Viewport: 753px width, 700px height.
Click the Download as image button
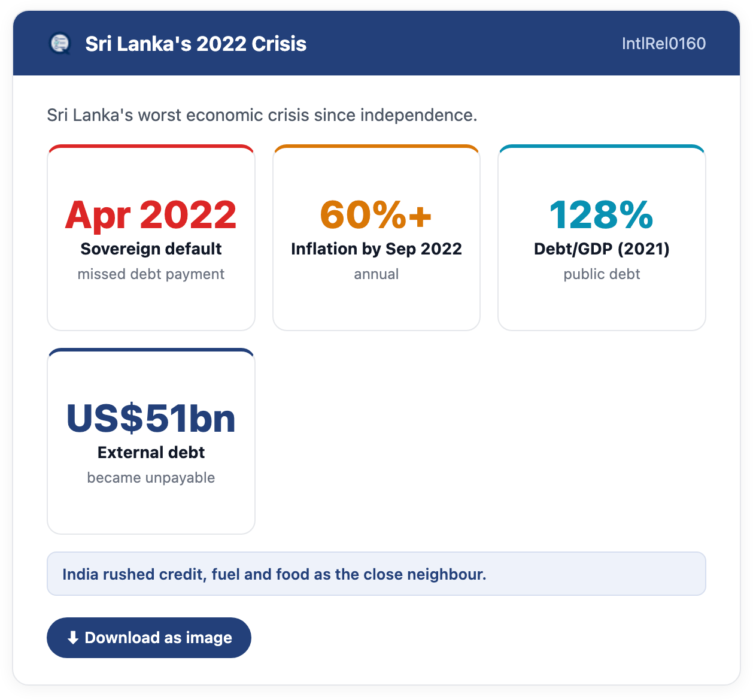(149, 638)
